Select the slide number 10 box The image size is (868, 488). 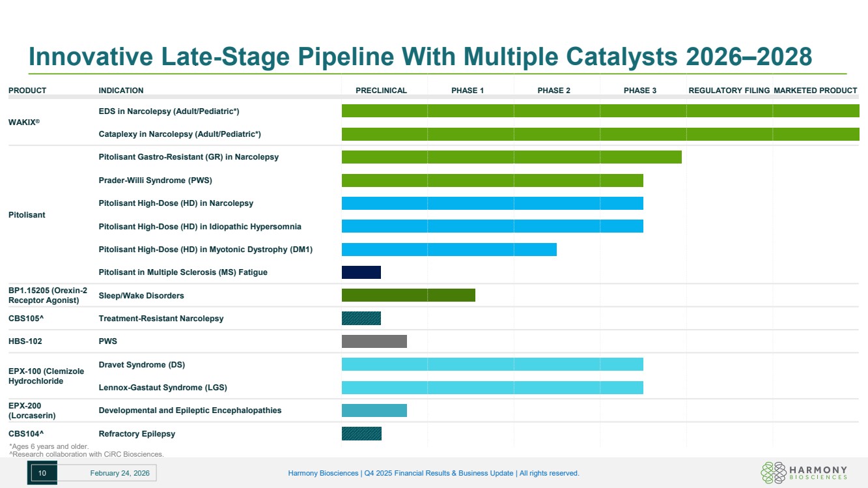point(42,474)
